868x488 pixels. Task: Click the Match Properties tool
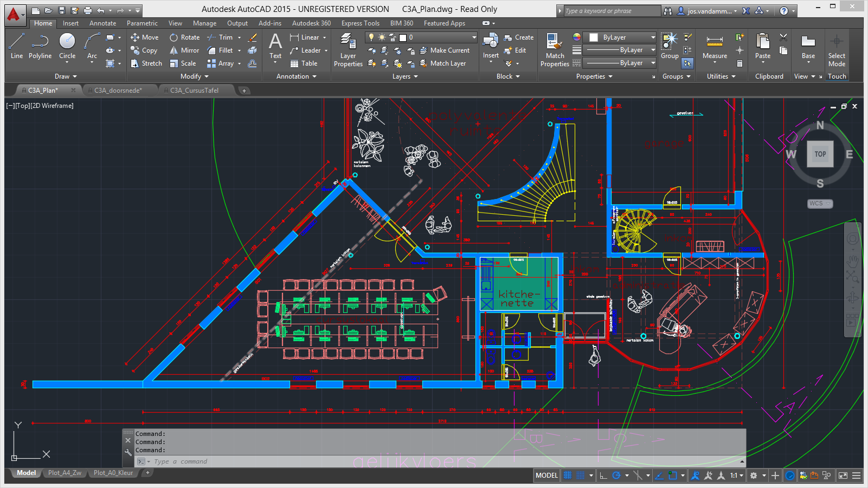click(x=555, y=49)
